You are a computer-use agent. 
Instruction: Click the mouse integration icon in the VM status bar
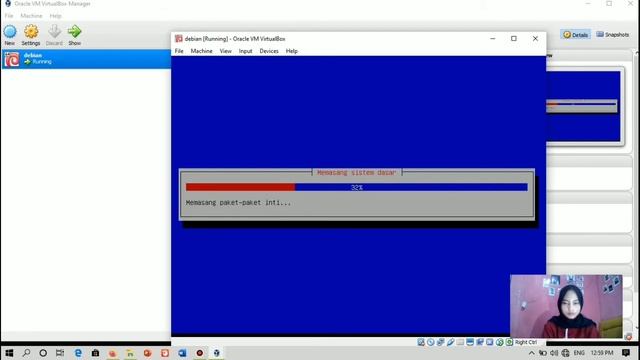[x=499, y=342]
